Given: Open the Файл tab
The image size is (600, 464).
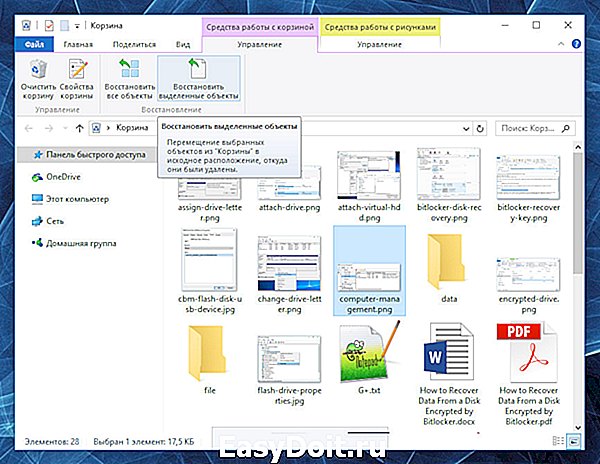Looking at the screenshot, I should [x=34, y=44].
